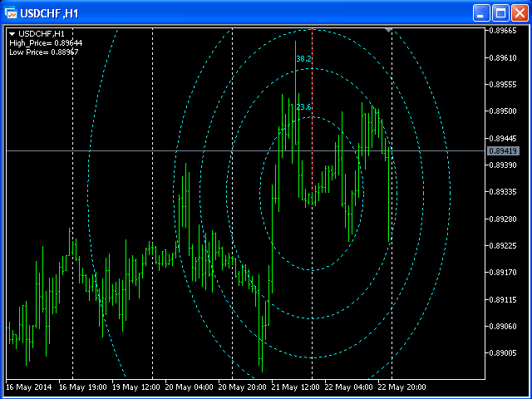Click the 0.89500 price scale value
This screenshot has width=532, height=399.
503,111
